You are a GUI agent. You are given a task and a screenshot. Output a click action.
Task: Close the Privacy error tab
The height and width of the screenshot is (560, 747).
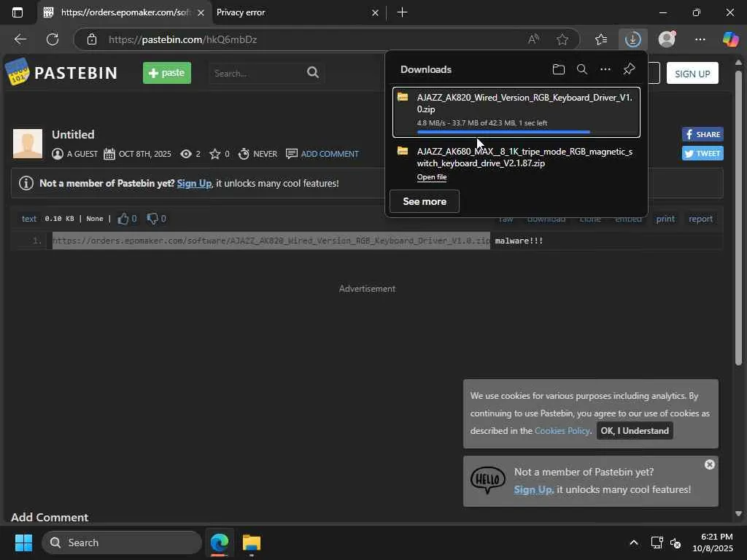pos(375,13)
